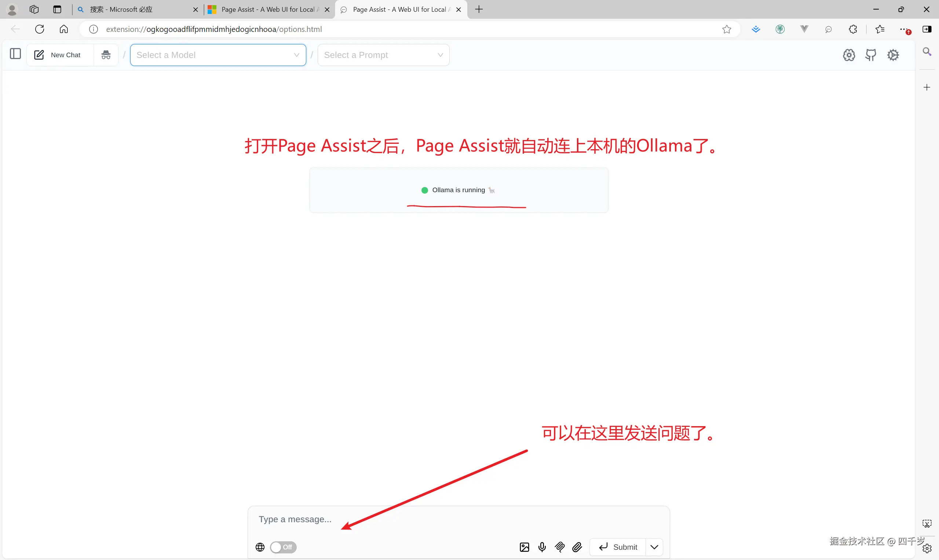Open Page Assist settings with the gear icon
The width and height of the screenshot is (939, 560).
(x=893, y=55)
